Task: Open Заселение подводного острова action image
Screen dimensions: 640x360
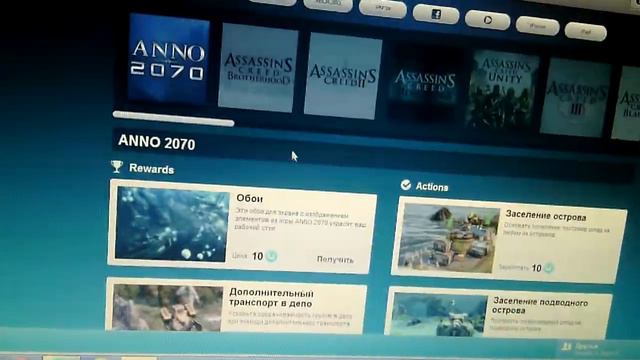Action: [440, 314]
